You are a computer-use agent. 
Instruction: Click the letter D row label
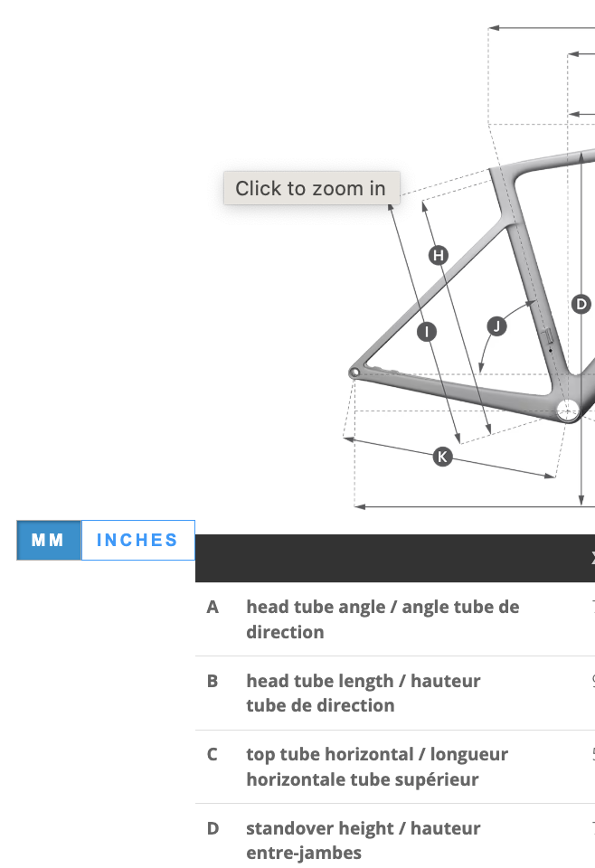click(x=213, y=828)
